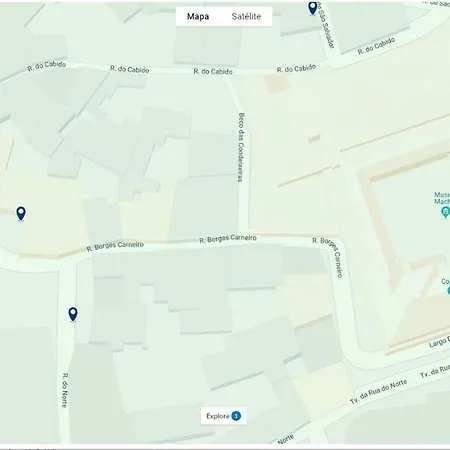Click the R. do Cabido label beside São Salvador

(376, 46)
